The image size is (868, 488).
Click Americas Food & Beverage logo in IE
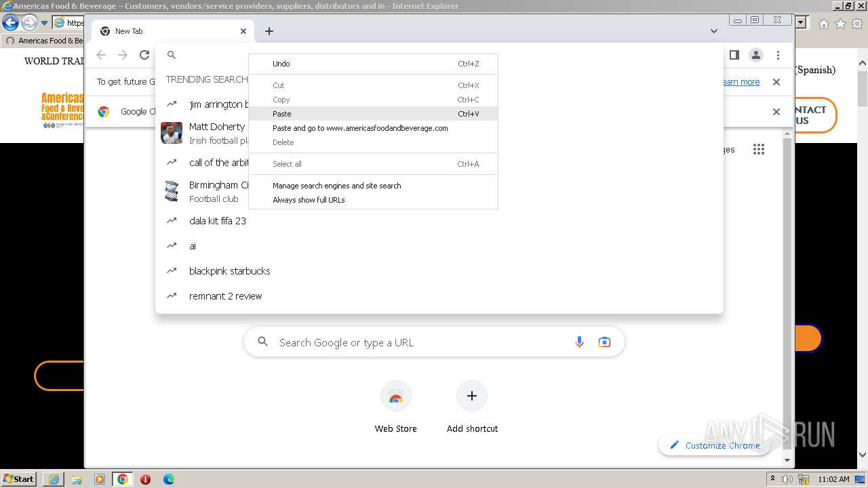tap(62, 110)
